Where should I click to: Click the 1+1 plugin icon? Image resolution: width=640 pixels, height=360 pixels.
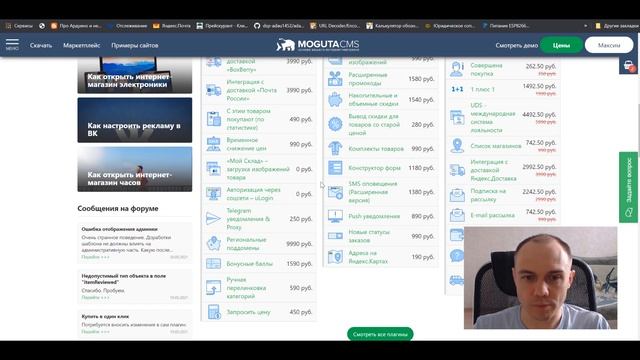(457, 89)
